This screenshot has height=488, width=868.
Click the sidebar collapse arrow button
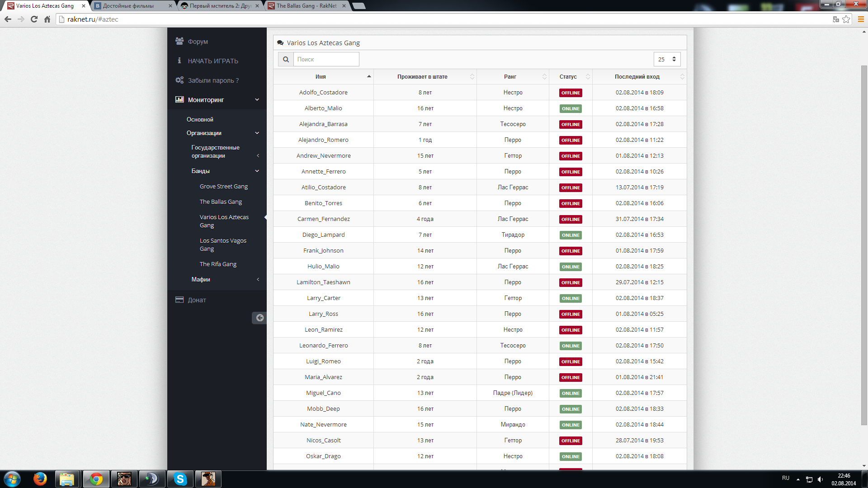tap(259, 318)
